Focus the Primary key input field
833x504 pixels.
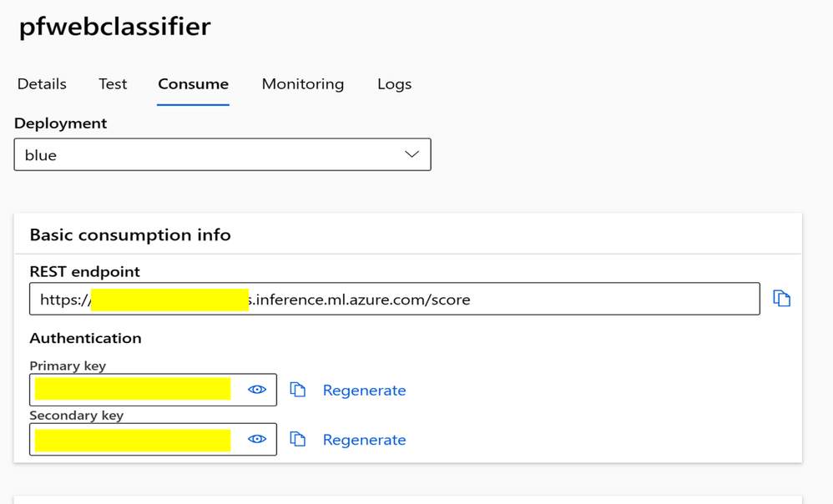pyautogui.click(x=134, y=390)
